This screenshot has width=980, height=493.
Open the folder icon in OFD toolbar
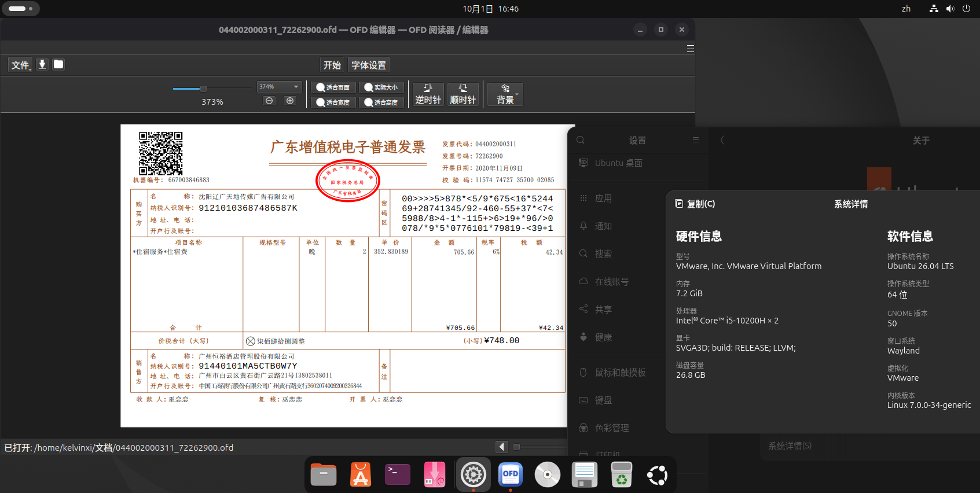58,64
